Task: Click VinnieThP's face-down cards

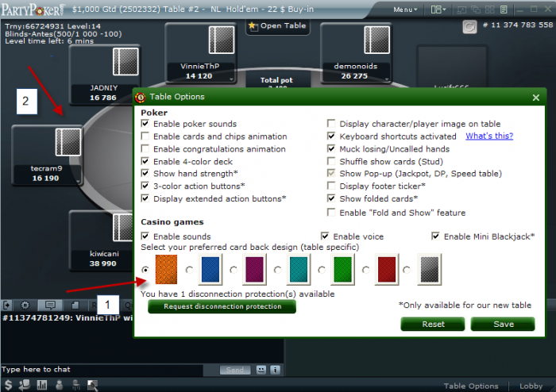Action: [x=222, y=40]
